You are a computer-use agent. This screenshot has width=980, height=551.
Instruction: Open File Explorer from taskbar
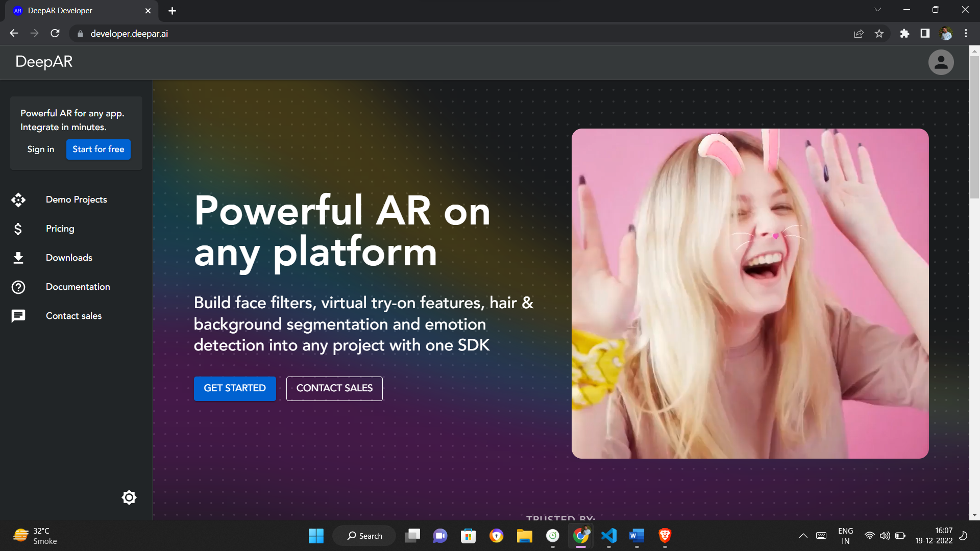click(524, 536)
